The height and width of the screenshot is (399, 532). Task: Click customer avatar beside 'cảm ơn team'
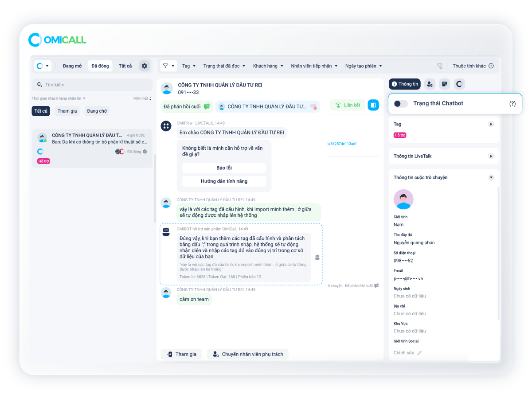click(166, 293)
